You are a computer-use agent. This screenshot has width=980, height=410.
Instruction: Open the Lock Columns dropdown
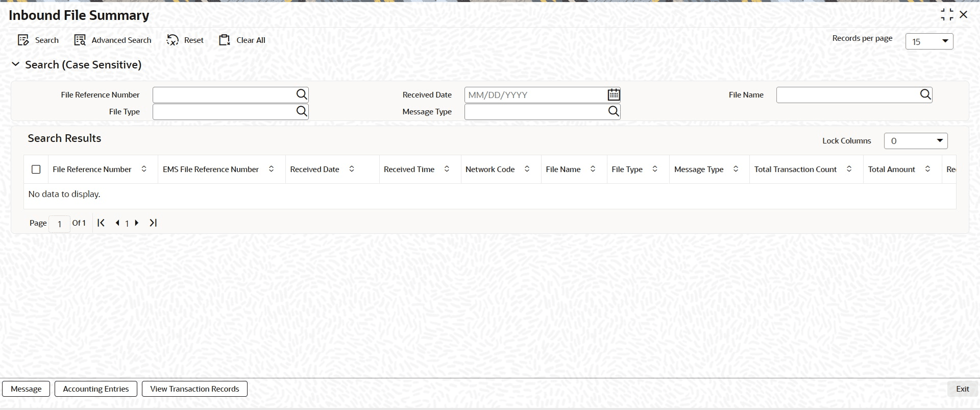[916, 141]
